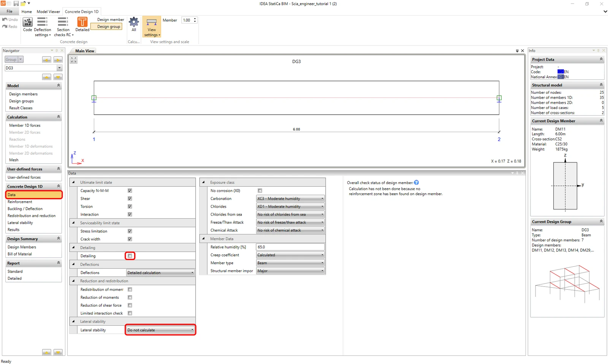Open the Deflections calculation dropdown

coord(160,273)
